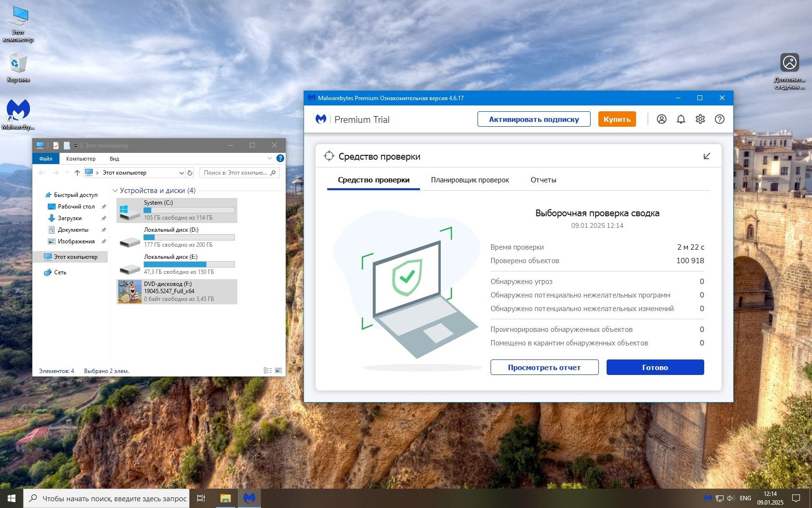Collapse the 'Устройства и диски' group
This screenshot has height=508, width=812.
pos(115,191)
